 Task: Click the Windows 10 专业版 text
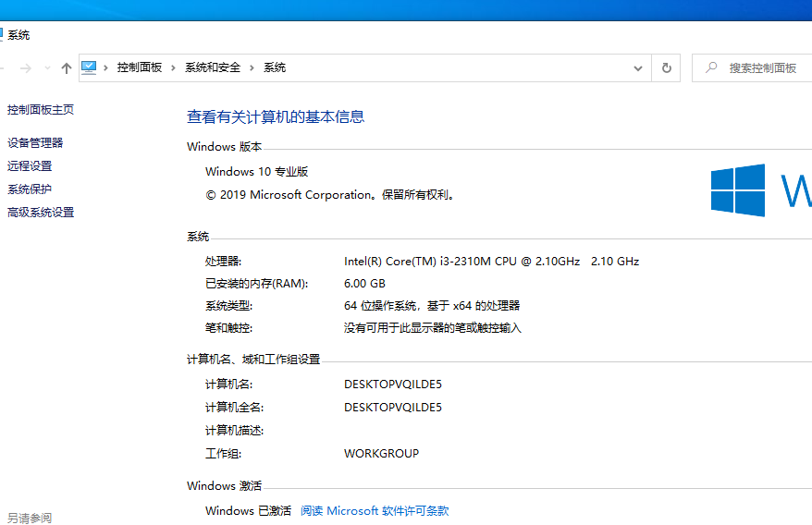(256, 171)
